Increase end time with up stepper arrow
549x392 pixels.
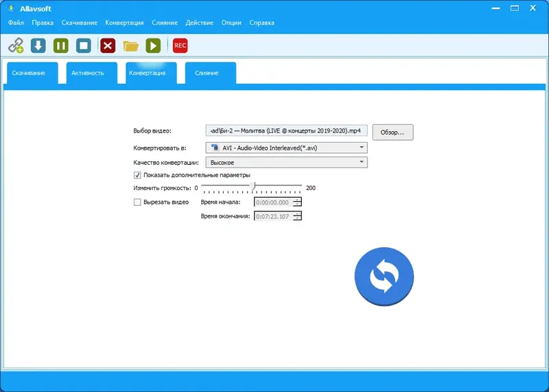click(297, 214)
